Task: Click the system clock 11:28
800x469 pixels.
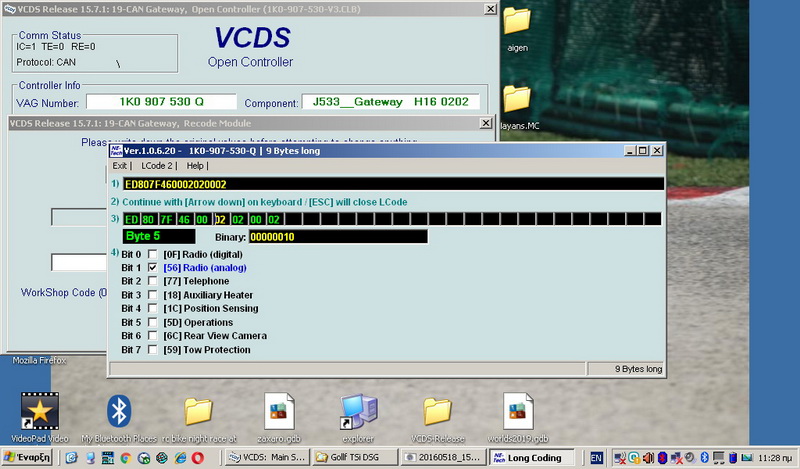Action: 774,458
